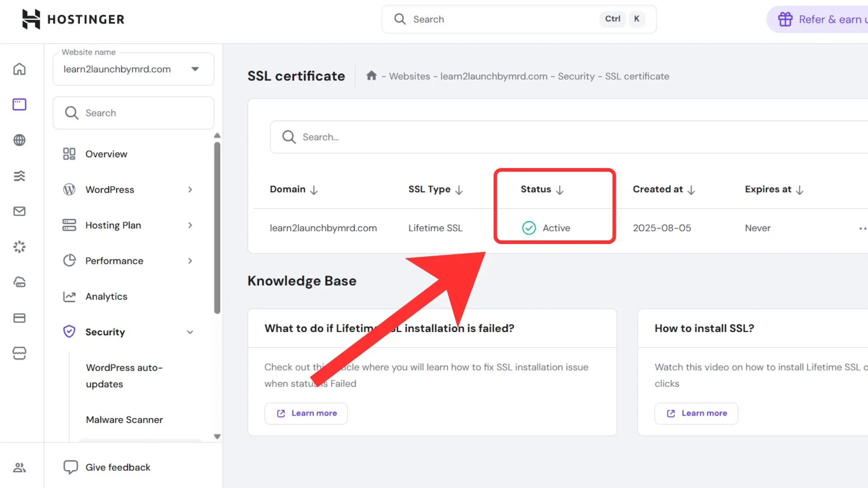Click Give feedback link

[x=118, y=467]
